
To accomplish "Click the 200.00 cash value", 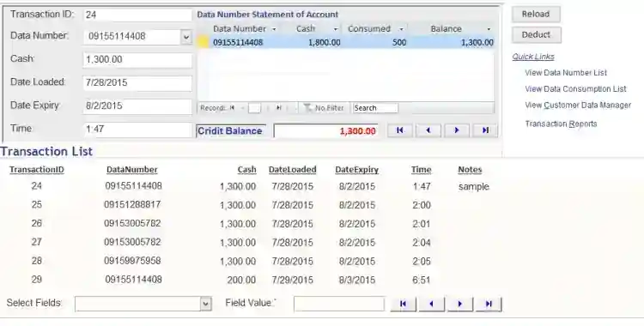I will pos(241,280).
